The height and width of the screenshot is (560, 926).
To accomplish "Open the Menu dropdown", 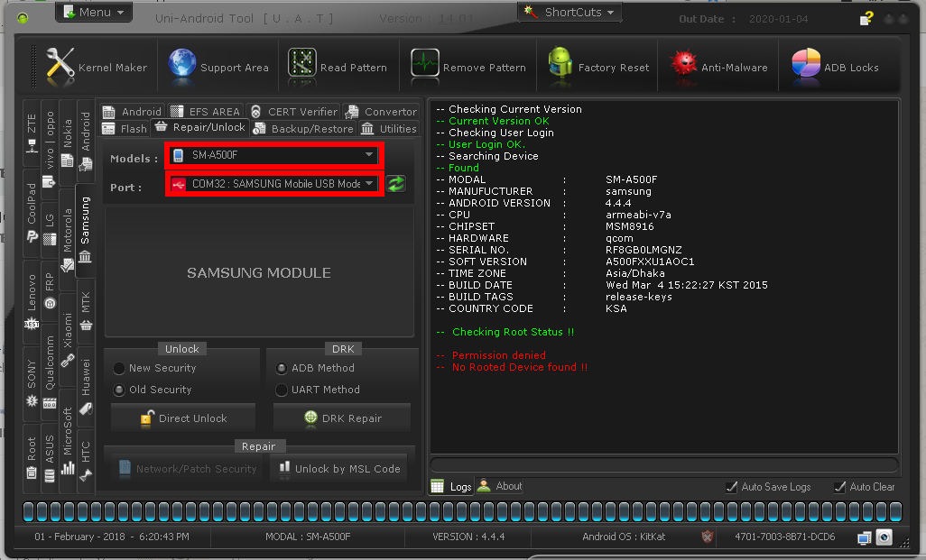I will pos(94,12).
